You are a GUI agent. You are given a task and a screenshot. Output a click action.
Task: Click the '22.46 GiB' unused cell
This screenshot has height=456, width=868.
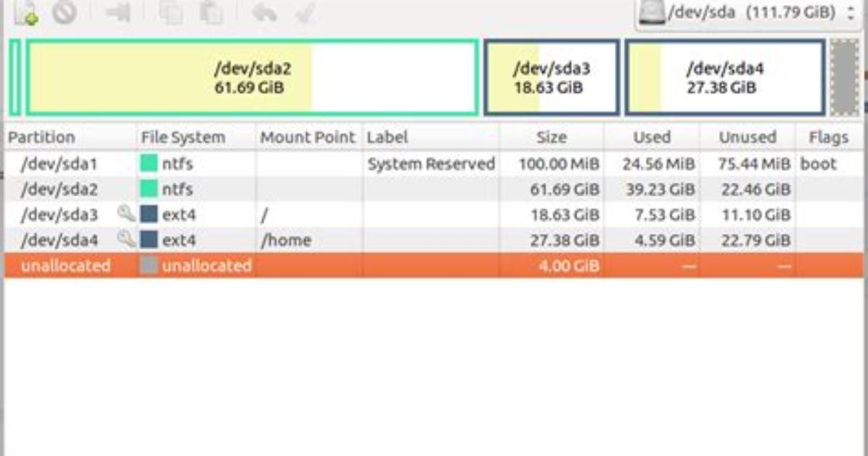click(756, 190)
